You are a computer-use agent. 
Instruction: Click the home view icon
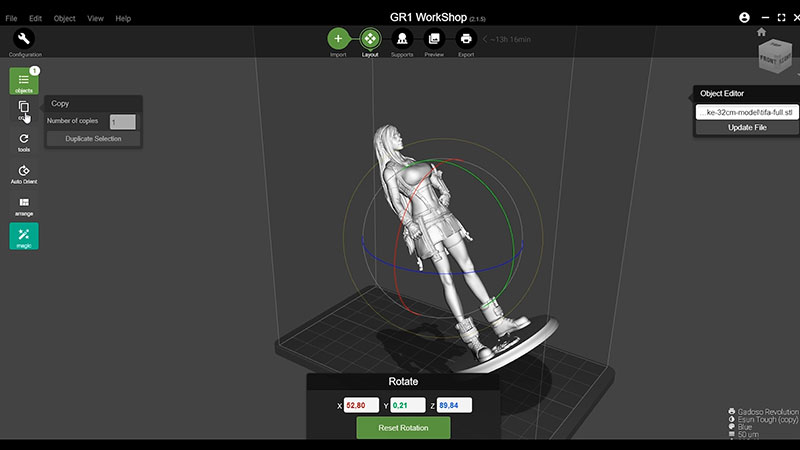(x=761, y=32)
